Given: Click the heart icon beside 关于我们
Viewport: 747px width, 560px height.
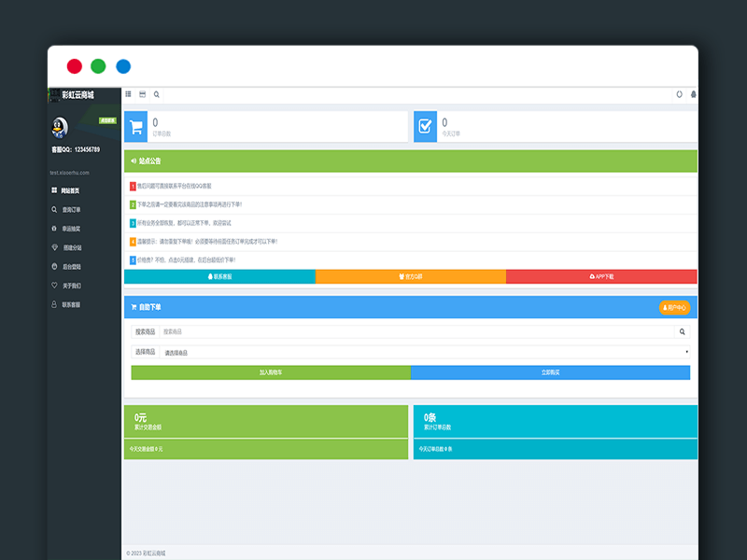Looking at the screenshot, I should 54,286.
